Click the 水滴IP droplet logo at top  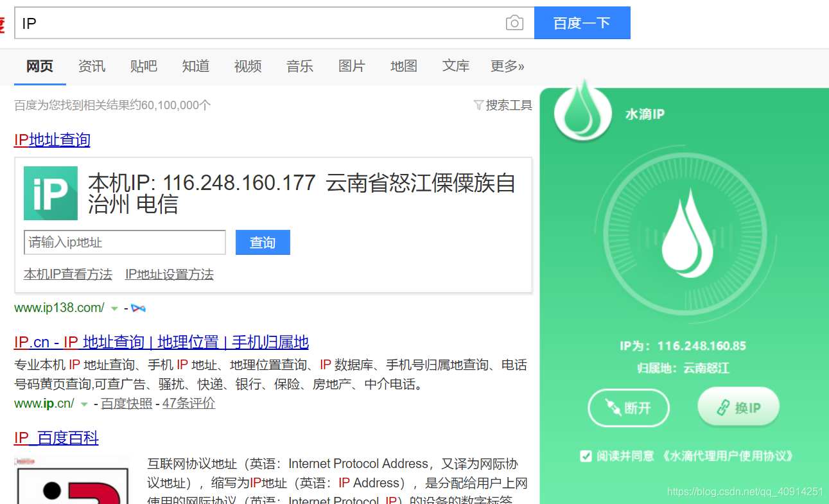tap(584, 112)
